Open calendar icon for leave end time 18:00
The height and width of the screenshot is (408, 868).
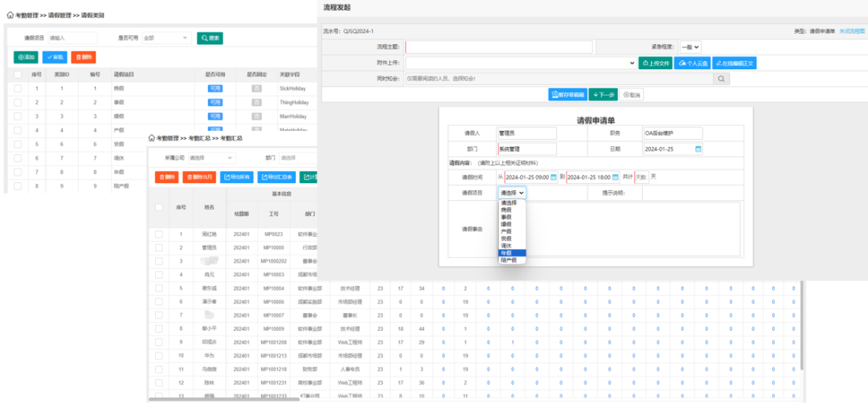point(615,177)
